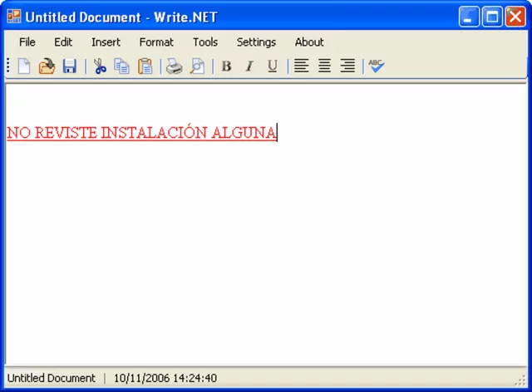This screenshot has width=532, height=392.
Task: Toggle italic formatting with the I button
Action: tap(249, 66)
